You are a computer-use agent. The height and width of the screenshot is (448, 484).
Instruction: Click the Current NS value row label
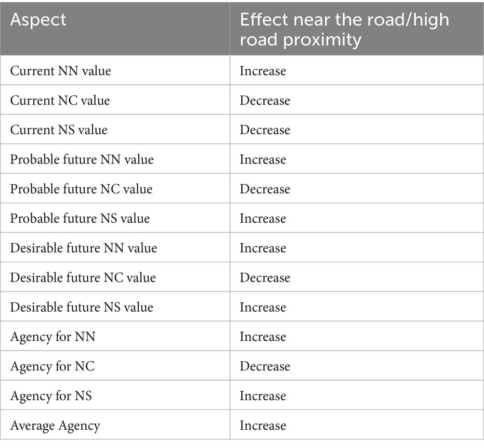click(59, 130)
